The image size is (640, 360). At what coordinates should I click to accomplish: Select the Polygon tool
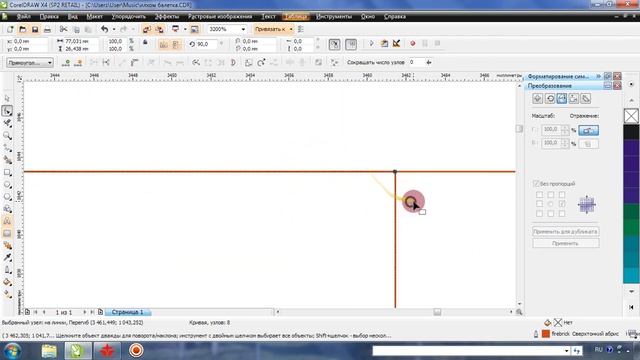[x=7, y=197]
